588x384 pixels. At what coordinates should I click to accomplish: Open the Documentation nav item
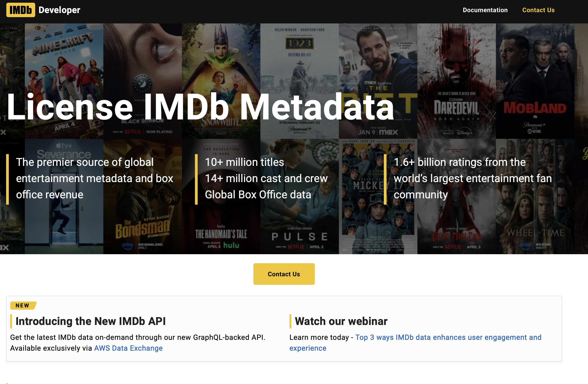coord(485,10)
